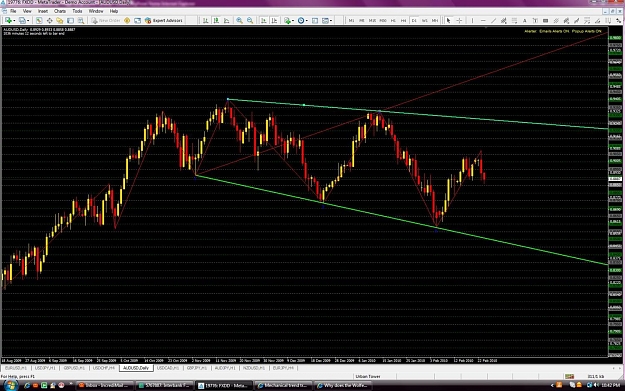625x391 pixels.
Task: Switch to the GBPUSD,H1 chart tab
Action: [74, 368]
